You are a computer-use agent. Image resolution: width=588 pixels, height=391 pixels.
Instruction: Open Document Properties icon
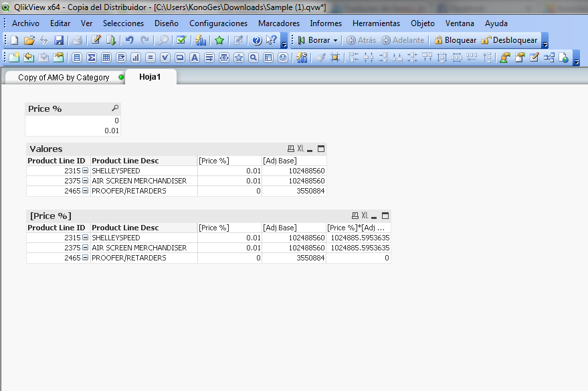pyautogui.click(x=520, y=58)
